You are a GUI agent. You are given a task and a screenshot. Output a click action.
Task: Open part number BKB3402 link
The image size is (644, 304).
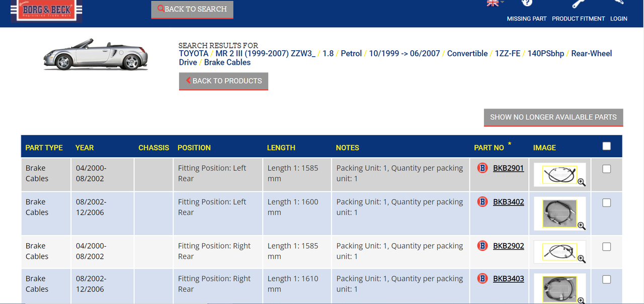509,202
